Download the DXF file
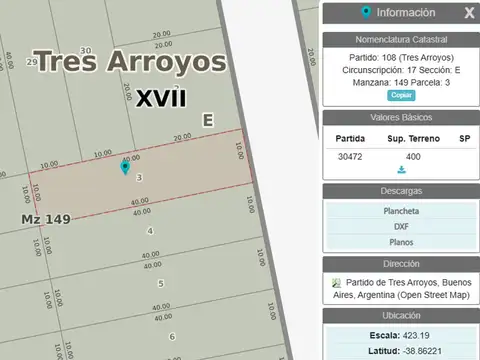This screenshot has width=480, height=360. pyautogui.click(x=401, y=227)
